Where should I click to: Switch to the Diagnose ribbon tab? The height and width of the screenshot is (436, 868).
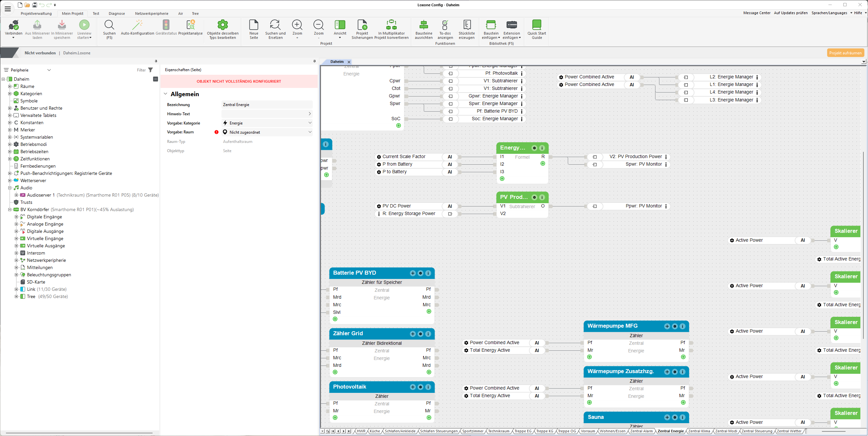117,14
